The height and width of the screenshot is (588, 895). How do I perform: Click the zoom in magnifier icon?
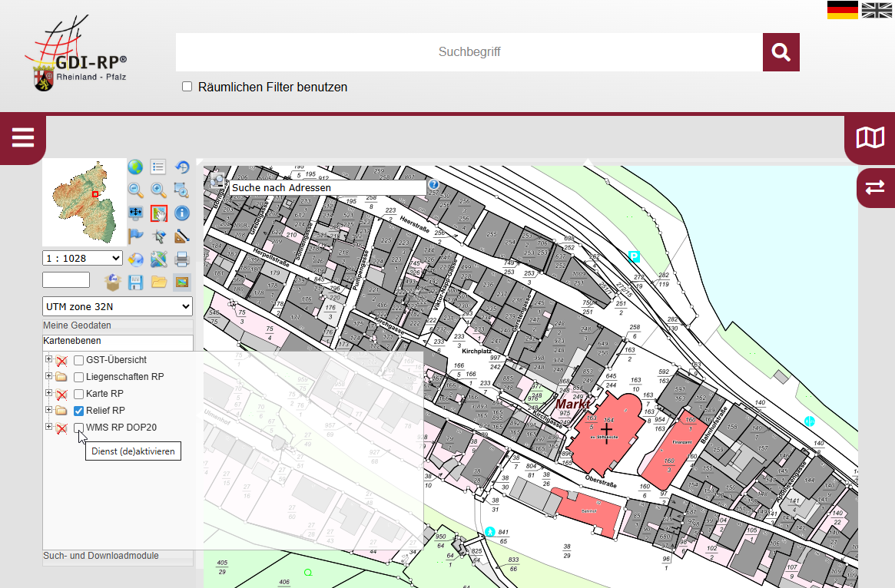[159, 190]
